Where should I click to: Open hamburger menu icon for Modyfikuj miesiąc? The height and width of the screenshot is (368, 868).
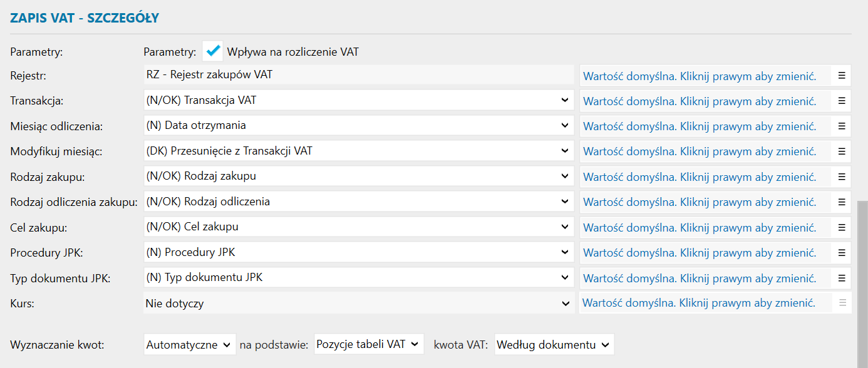tap(842, 151)
